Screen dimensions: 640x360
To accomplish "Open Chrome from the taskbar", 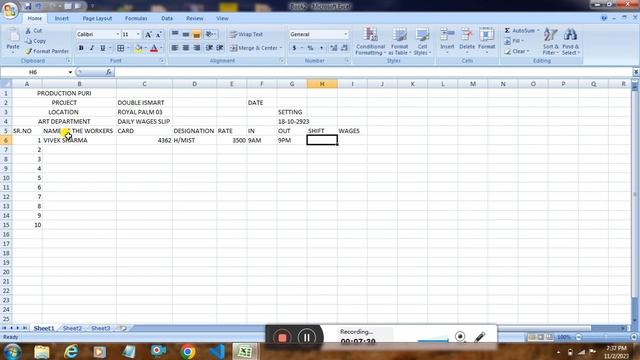I will tap(188, 351).
